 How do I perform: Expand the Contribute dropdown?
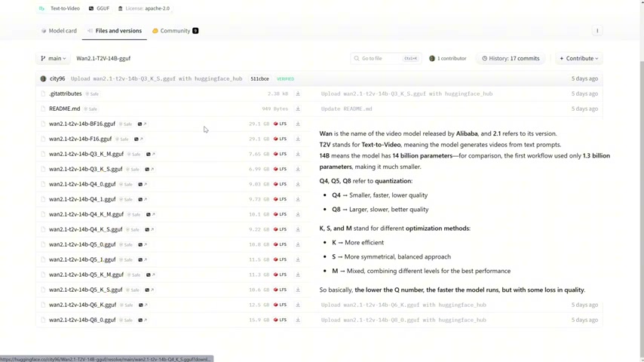[578, 58]
